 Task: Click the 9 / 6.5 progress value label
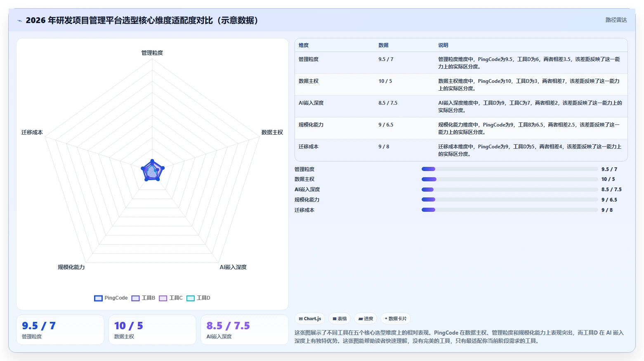[x=609, y=200]
